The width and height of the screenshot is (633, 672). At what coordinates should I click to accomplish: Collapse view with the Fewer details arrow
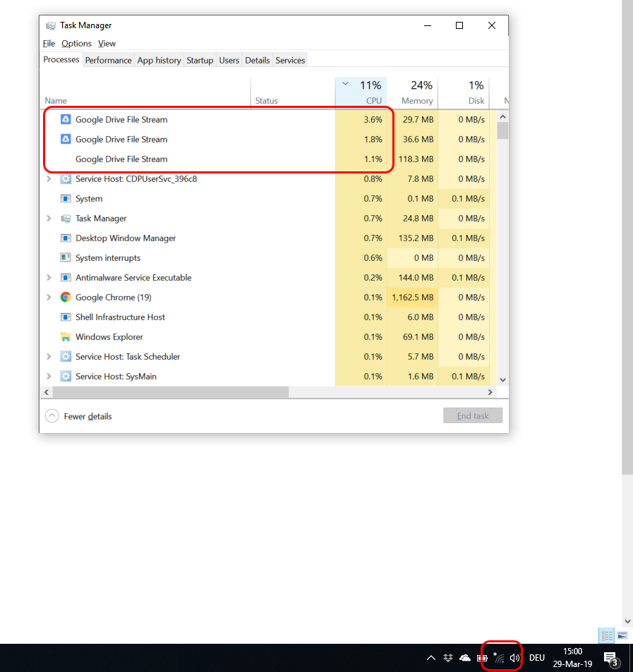click(52, 416)
